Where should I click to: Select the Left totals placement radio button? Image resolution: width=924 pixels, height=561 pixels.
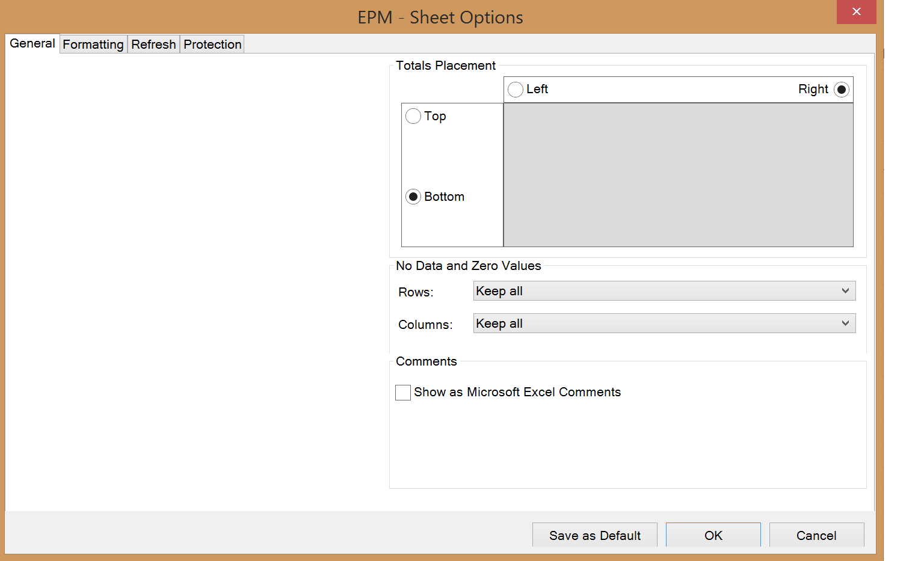[516, 90]
